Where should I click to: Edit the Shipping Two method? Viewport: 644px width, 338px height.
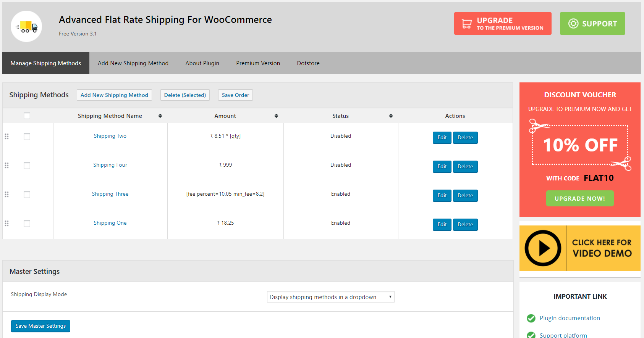442,138
